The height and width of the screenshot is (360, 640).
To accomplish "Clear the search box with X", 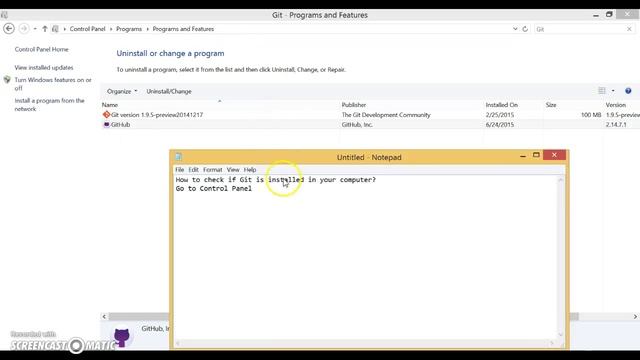I will [x=629, y=29].
